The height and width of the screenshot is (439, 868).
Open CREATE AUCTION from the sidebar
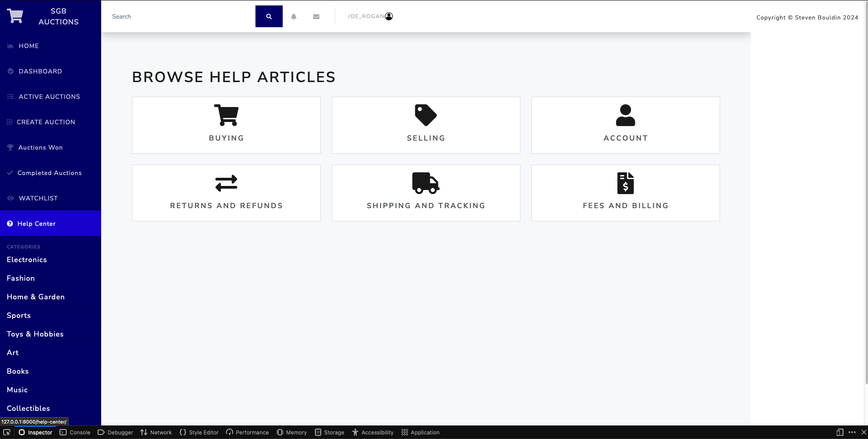coord(46,122)
